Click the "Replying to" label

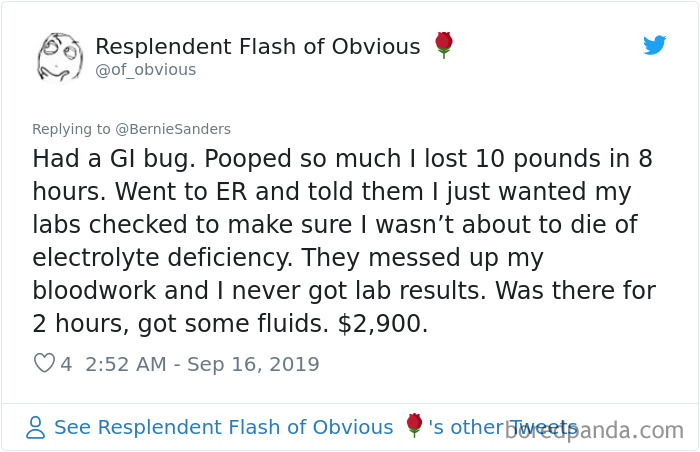click(72, 129)
